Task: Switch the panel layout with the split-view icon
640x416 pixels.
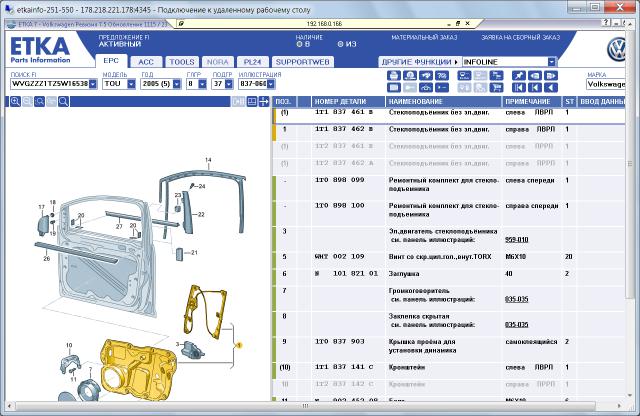Action: click(x=252, y=101)
